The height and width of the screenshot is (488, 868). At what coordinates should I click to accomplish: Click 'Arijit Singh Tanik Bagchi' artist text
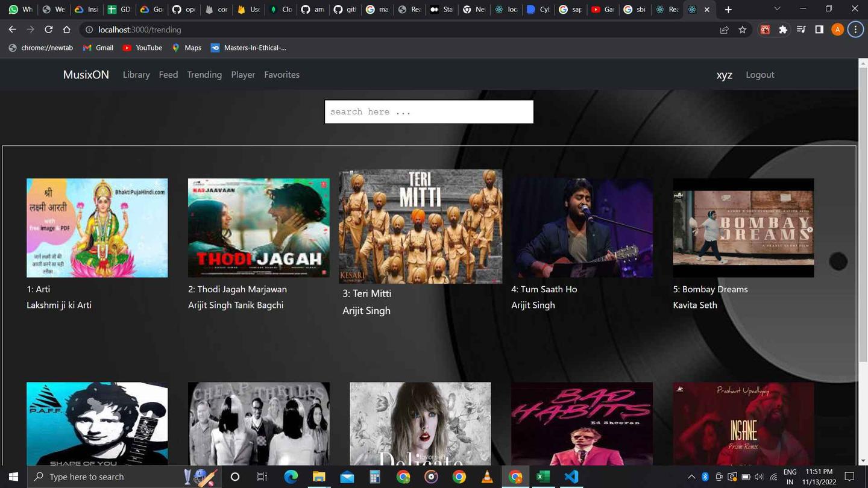(x=236, y=305)
